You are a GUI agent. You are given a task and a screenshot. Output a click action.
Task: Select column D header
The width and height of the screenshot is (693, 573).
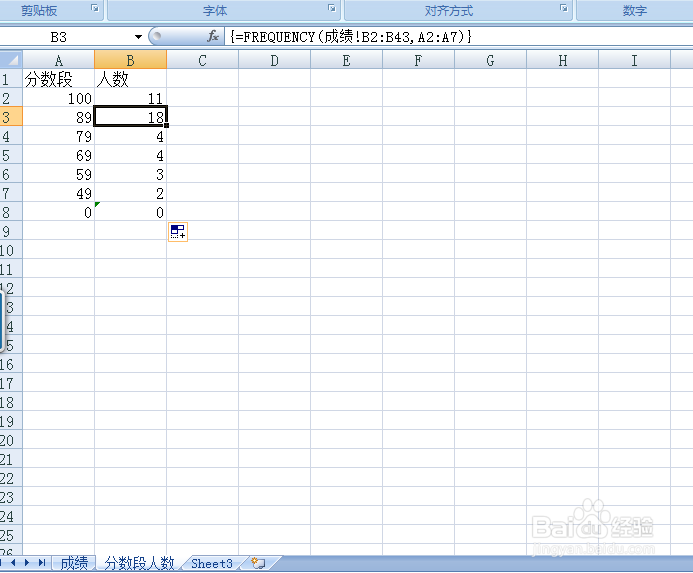(x=274, y=60)
